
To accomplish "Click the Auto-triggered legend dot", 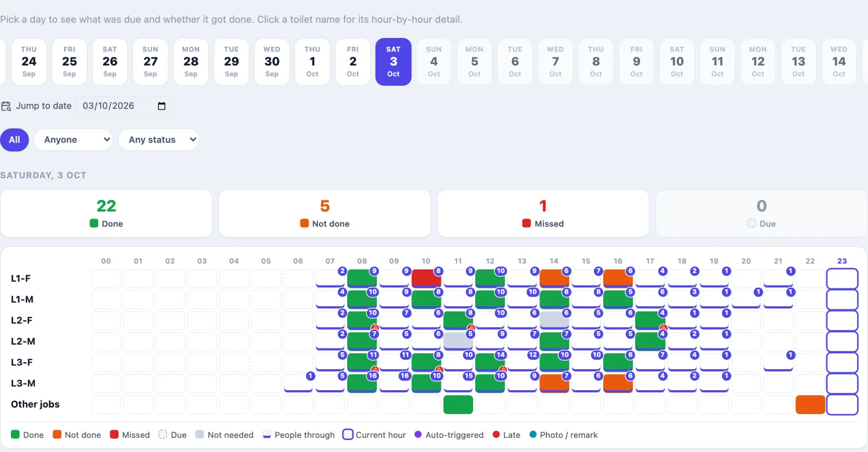I will (418, 435).
